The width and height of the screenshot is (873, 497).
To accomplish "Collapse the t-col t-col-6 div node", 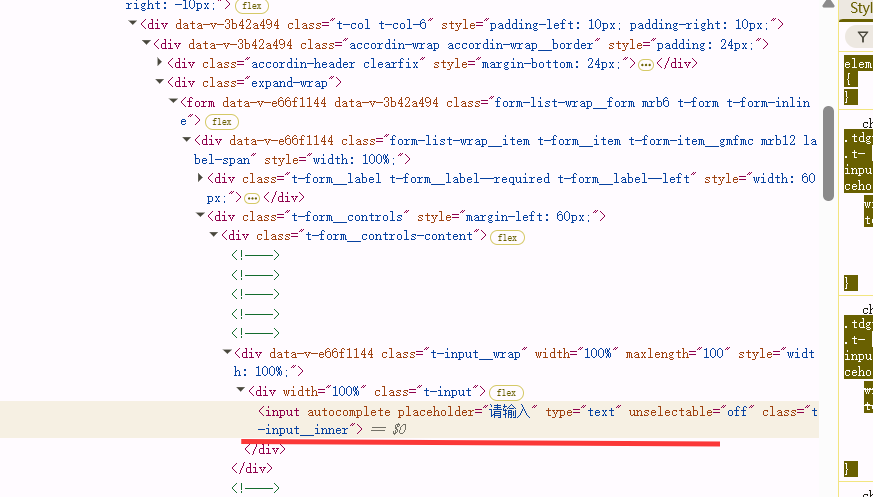I will [133, 23].
